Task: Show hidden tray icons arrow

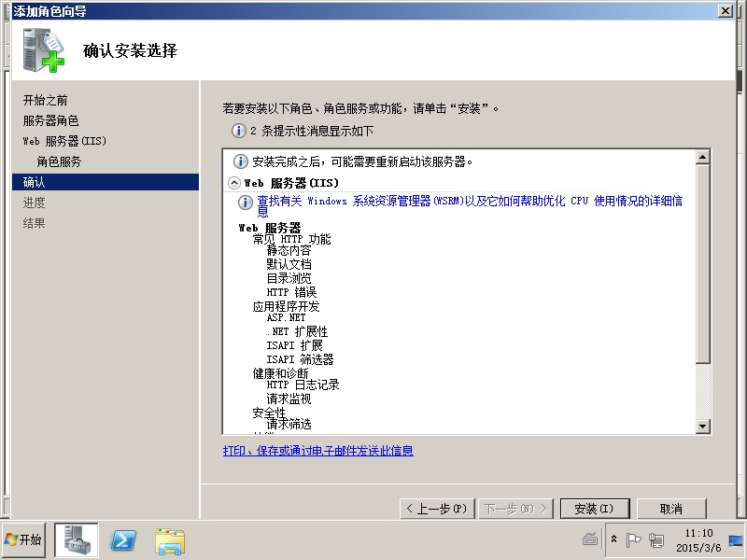Action: [613, 539]
